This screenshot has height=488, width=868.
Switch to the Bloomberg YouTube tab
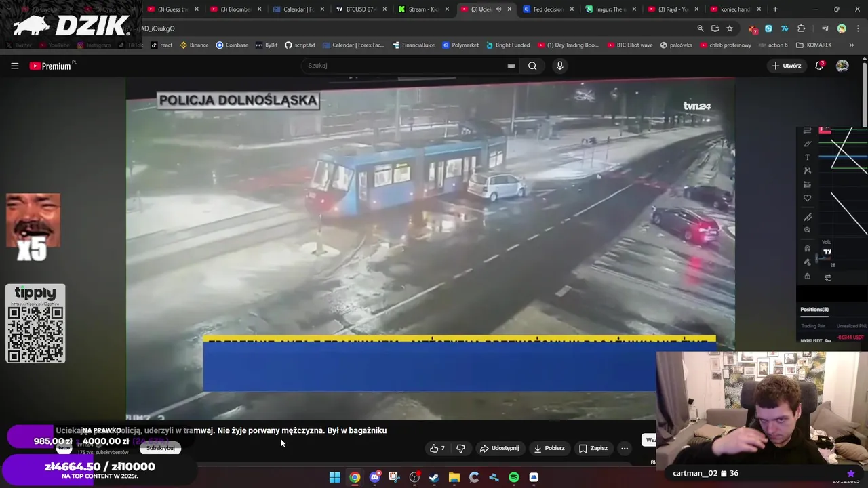[235, 9]
